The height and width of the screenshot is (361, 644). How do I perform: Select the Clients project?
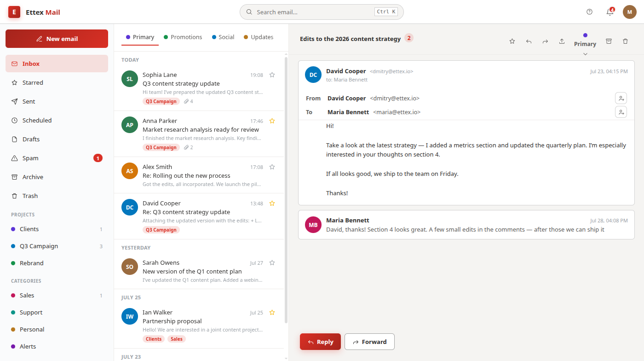pyautogui.click(x=57, y=229)
